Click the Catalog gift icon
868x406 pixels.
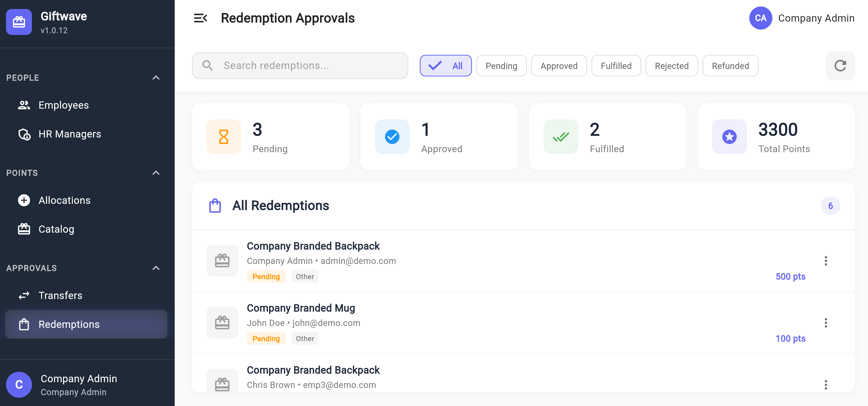click(24, 229)
